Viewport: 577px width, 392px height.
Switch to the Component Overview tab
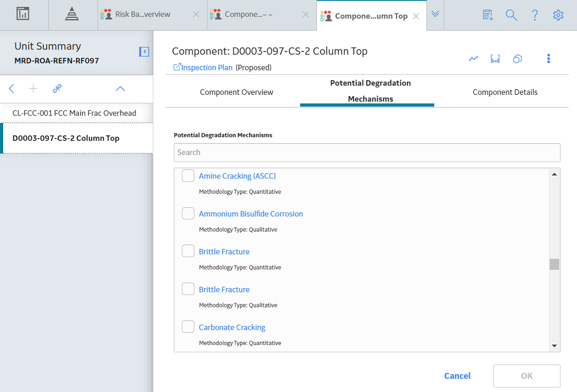237,92
